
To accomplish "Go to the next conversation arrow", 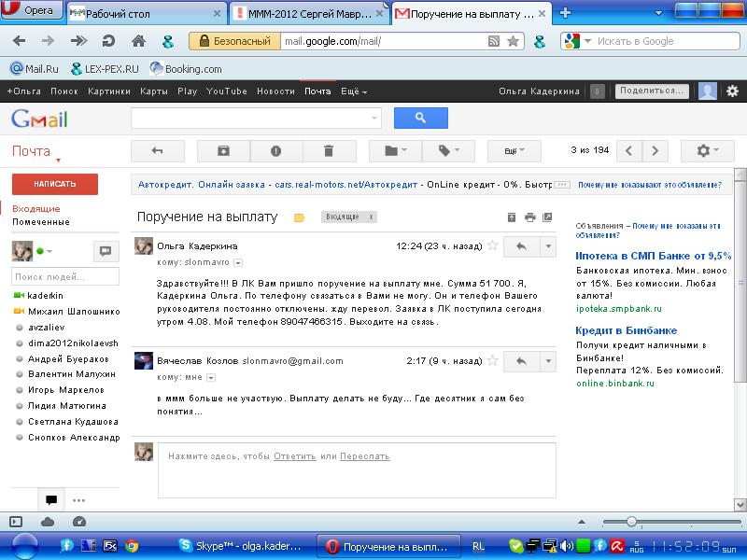I will click(x=655, y=151).
